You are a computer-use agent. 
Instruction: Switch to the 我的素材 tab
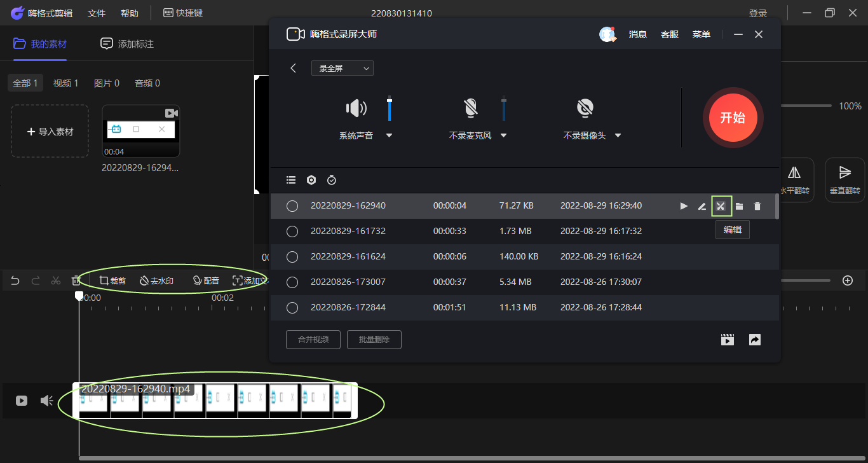coord(40,44)
